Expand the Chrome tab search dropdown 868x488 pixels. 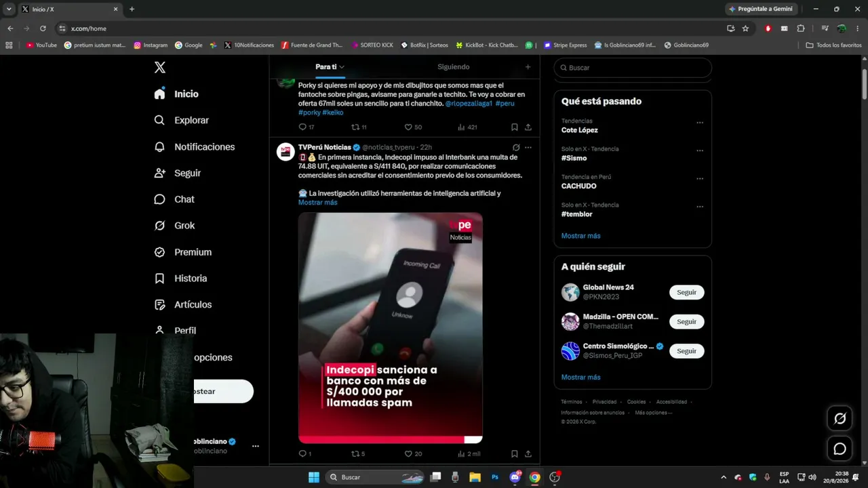pos(9,9)
